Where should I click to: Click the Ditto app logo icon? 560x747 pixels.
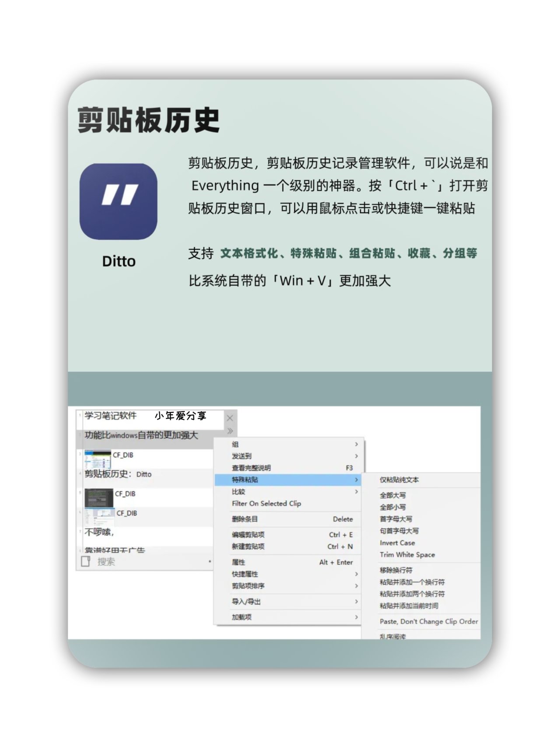118,201
